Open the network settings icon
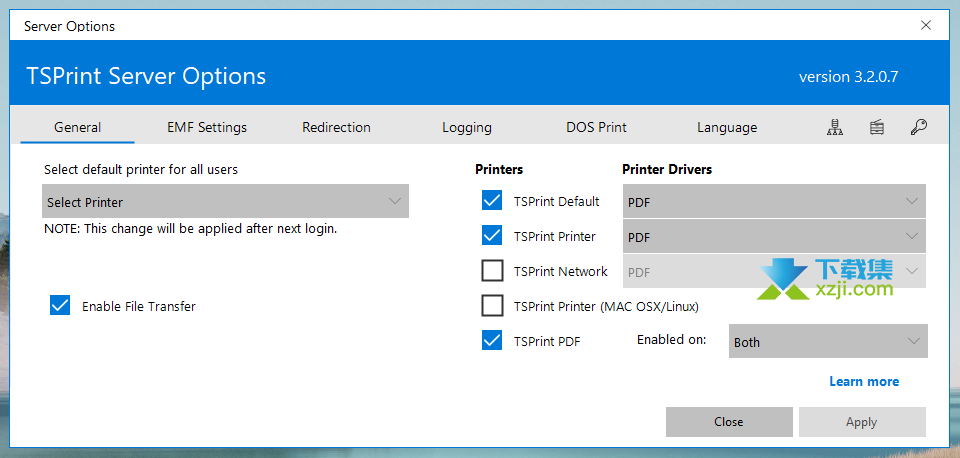960x458 pixels. pyautogui.click(x=834, y=127)
